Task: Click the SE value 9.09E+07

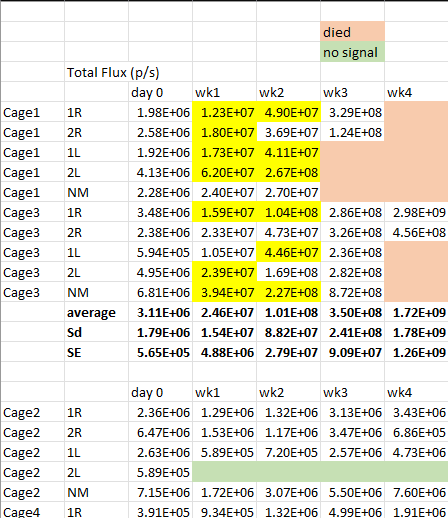Action: coord(352,352)
